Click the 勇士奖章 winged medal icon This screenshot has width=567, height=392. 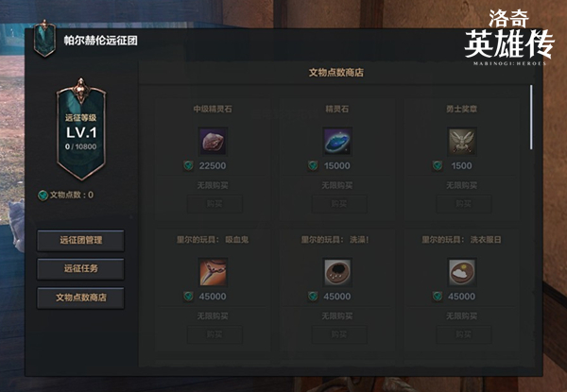click(462, 141)
